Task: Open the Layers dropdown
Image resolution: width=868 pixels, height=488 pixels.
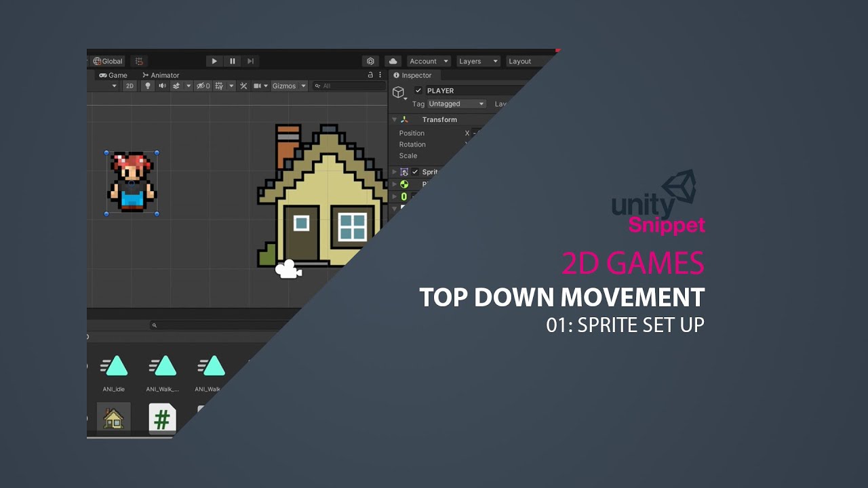Action: [x=478, y=61]
